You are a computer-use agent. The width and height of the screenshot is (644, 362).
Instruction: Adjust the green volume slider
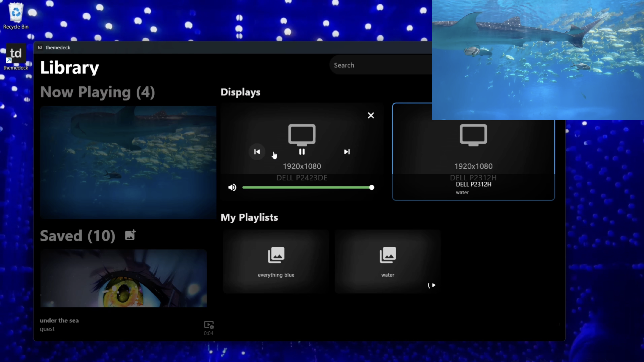(x=308, y=188)
